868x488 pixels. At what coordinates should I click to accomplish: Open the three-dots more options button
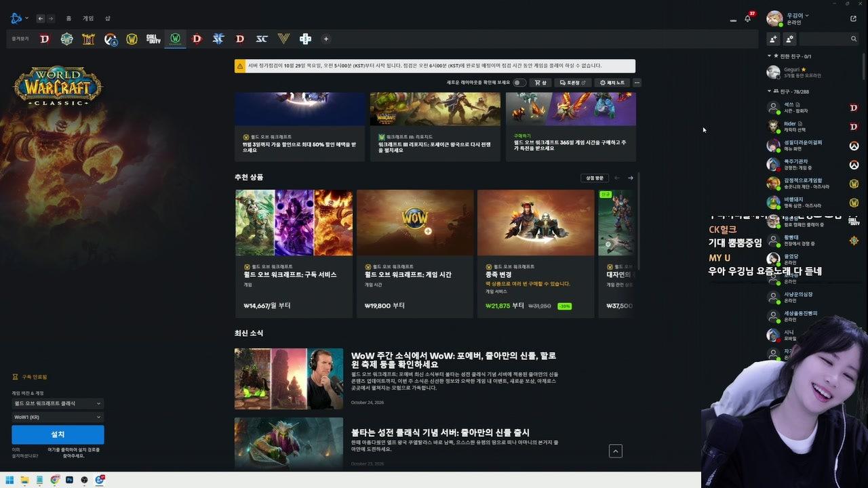tap(637, 83)
